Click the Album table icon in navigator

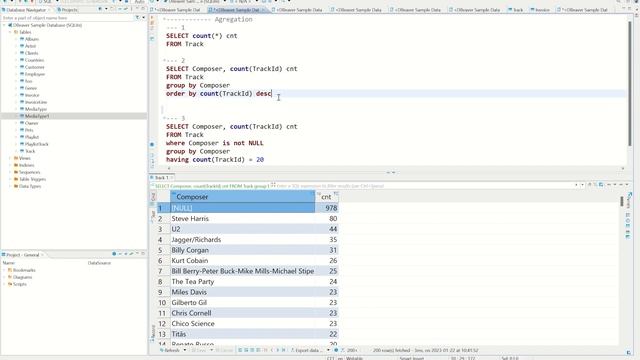tap(22, 39)
